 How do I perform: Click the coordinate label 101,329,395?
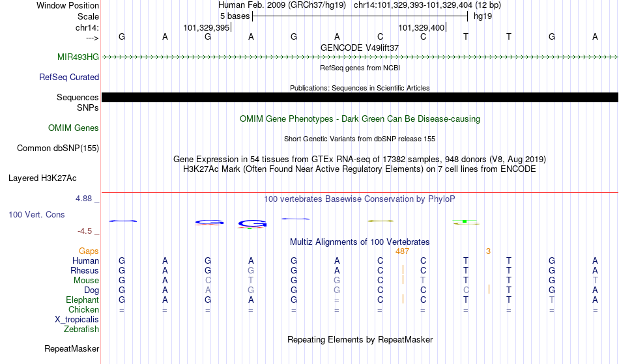tap(206, 27)
